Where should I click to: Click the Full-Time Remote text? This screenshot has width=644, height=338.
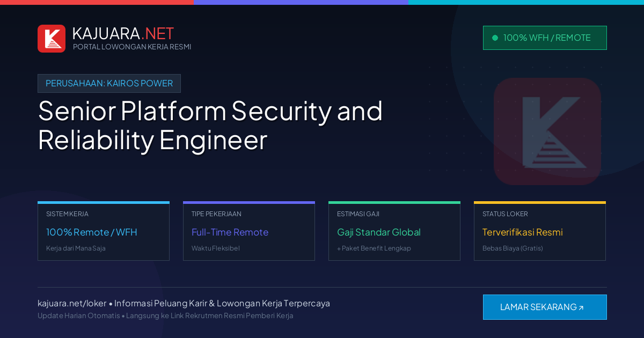[x=230, y=232]
